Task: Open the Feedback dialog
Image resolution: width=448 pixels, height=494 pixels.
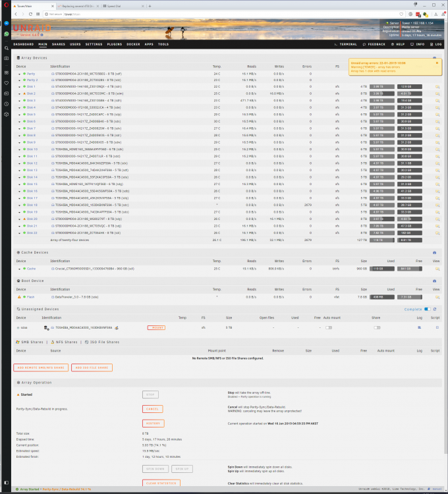Action: [374, 44]
